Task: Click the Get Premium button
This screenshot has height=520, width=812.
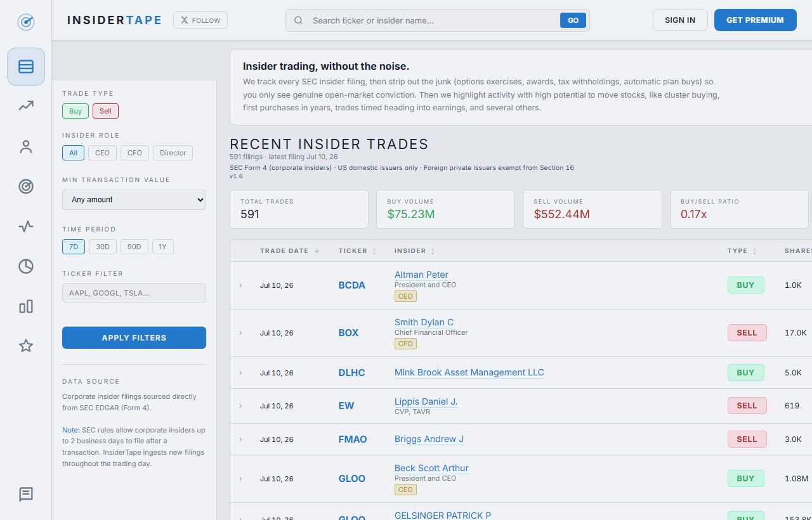Action: point(755,20)
